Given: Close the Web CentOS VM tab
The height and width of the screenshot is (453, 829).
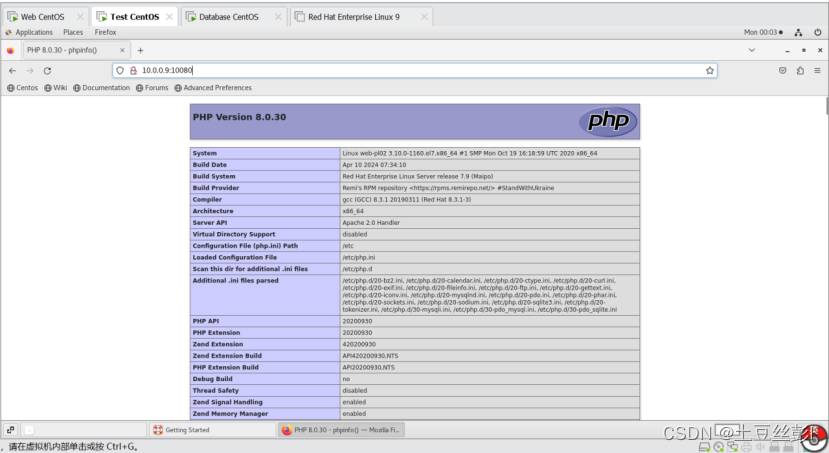Looking at the screenshot, I should pos(80,17).
